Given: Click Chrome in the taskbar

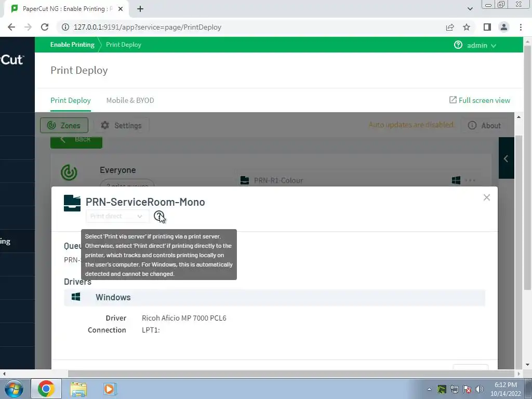Looking at the screenshot, I should pos(46,389).
